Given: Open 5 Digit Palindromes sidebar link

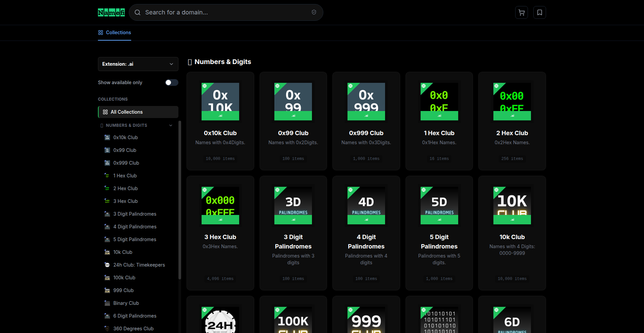Looking at the screenshot, I should coord(135,239).
